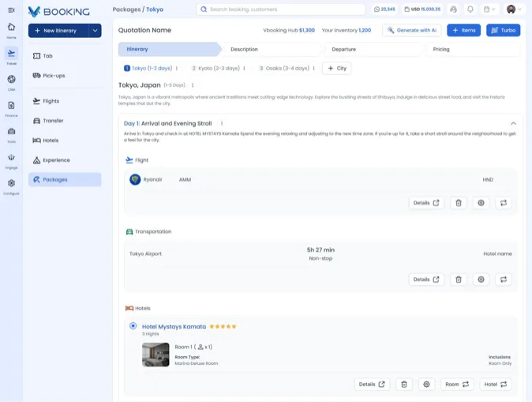The height and width of the screenshot is (402, 532).
Task: Click the USD 15,030.35 wallet balance
Action: click(422, 9)
